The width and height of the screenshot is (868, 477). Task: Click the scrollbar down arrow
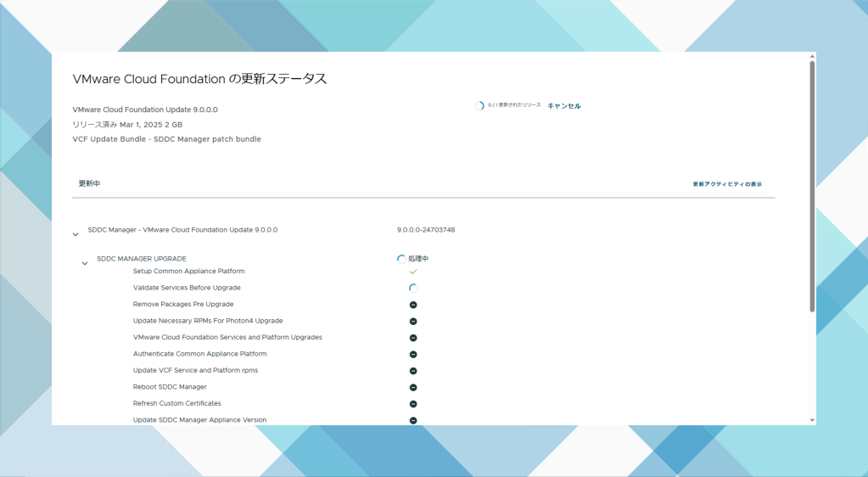click(x=812, y=420)
